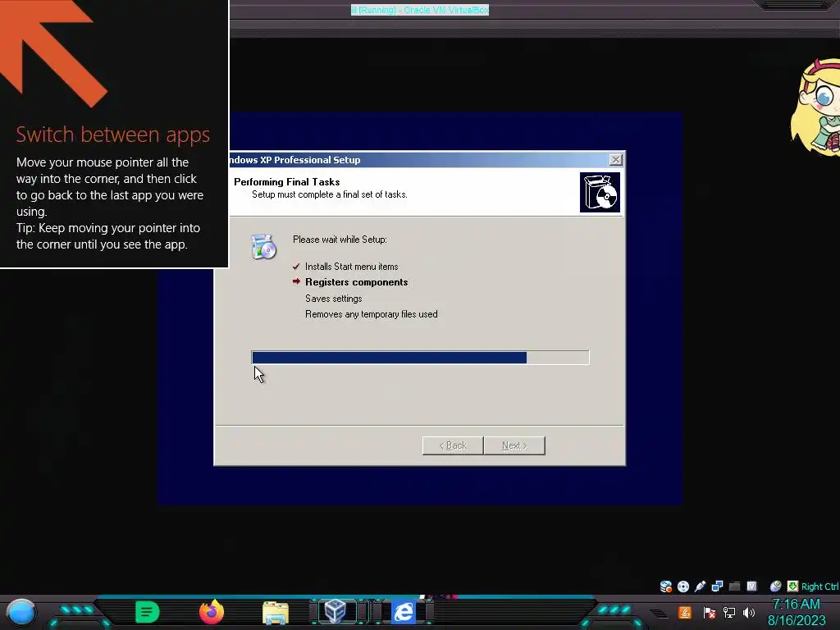The height and width of the screenshot is (630, 840).
Task: Click the 'Please wait while Setup:' text
Action: coord(340,240)
